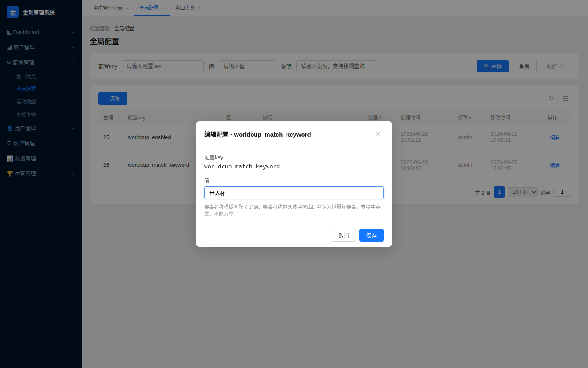The image size is (588, 368).
Task: Click the 配置管理 breadcrumb link
Action: click(100, 28)
